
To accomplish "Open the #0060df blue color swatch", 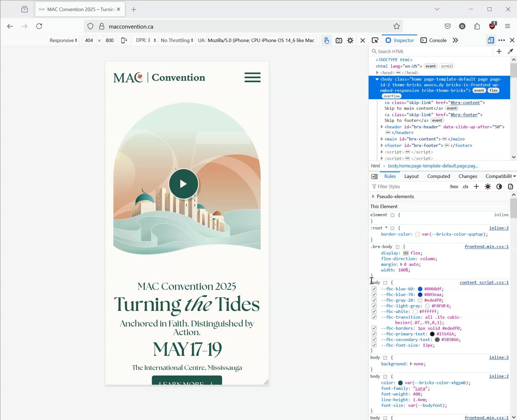I will tap(420, 289).
